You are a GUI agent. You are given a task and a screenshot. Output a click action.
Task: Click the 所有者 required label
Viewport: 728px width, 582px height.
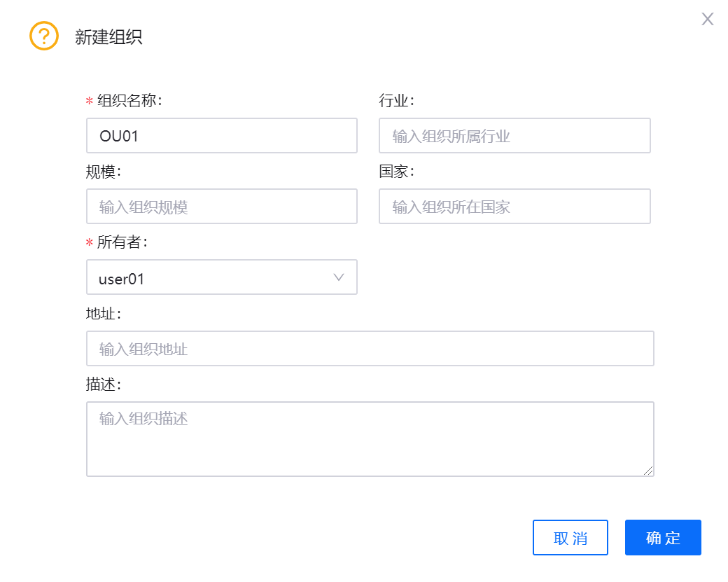point(122,242)
